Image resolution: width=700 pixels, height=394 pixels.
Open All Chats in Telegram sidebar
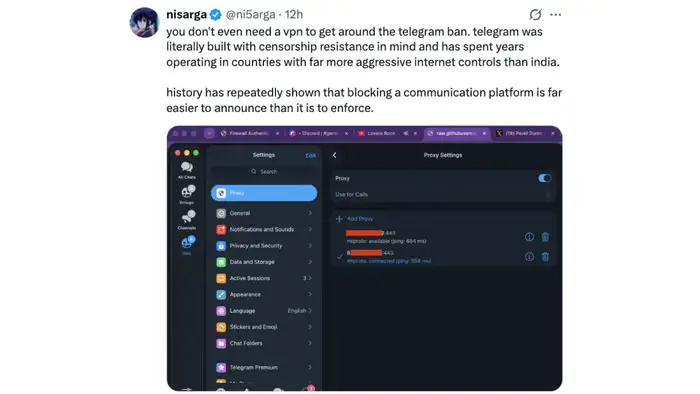(187, 170)
